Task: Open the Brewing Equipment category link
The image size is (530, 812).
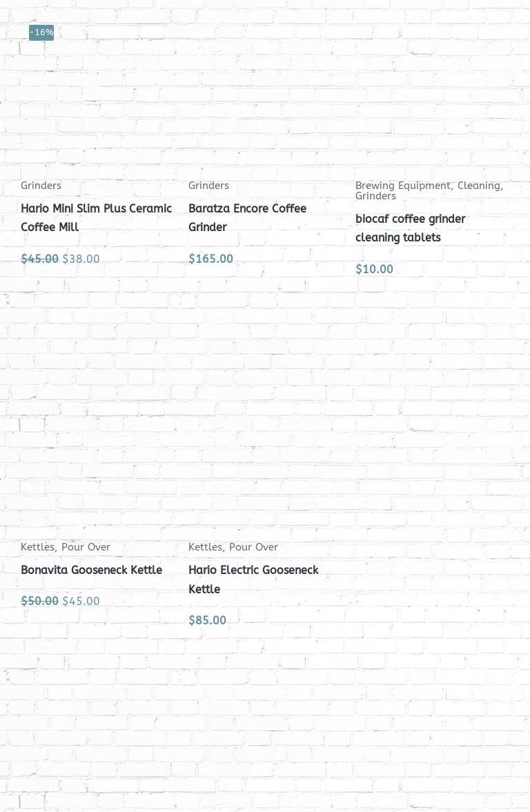Action: point(403,186)
